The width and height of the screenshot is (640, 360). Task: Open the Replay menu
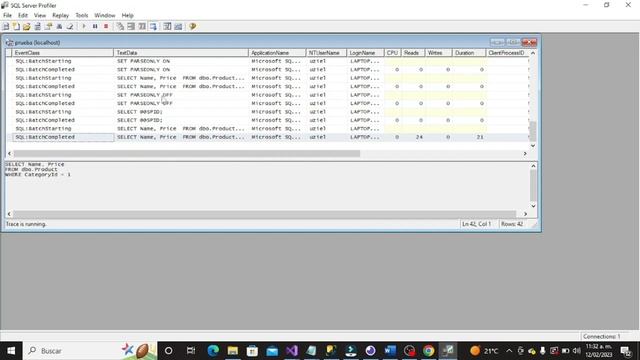point(60,16)
